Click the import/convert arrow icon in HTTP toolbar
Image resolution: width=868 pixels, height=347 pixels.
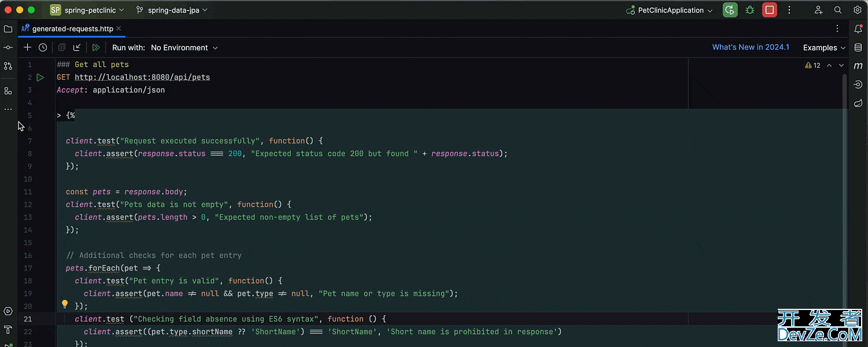click(x=77, y=47)
